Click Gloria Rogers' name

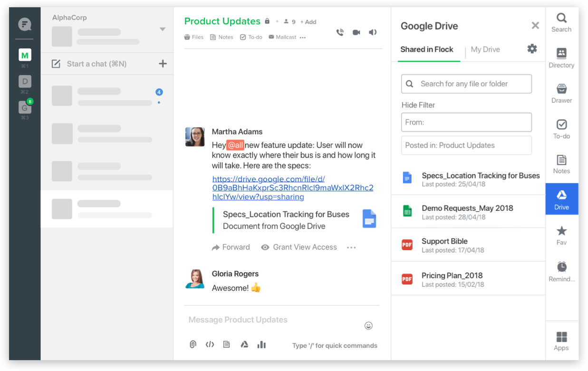[235, 274]
